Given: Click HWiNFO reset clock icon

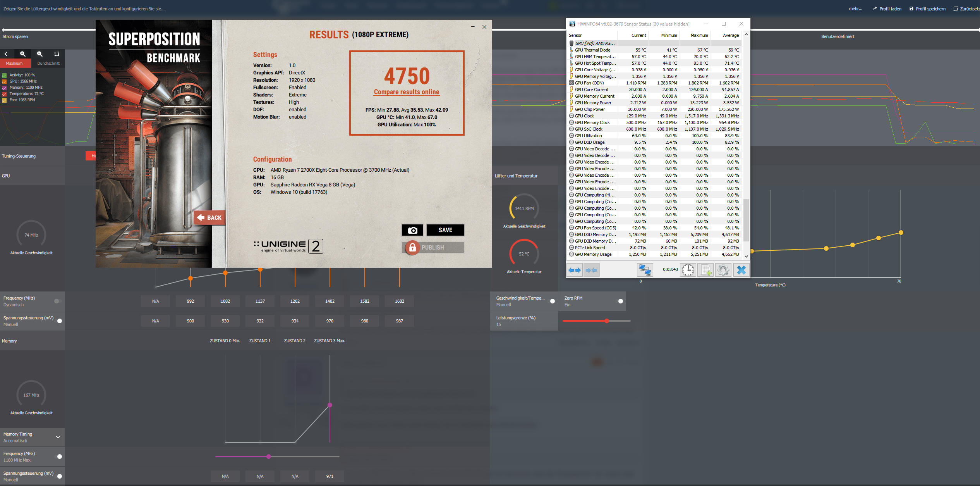Looking at the screenshot, I should [x=688, y=270].
